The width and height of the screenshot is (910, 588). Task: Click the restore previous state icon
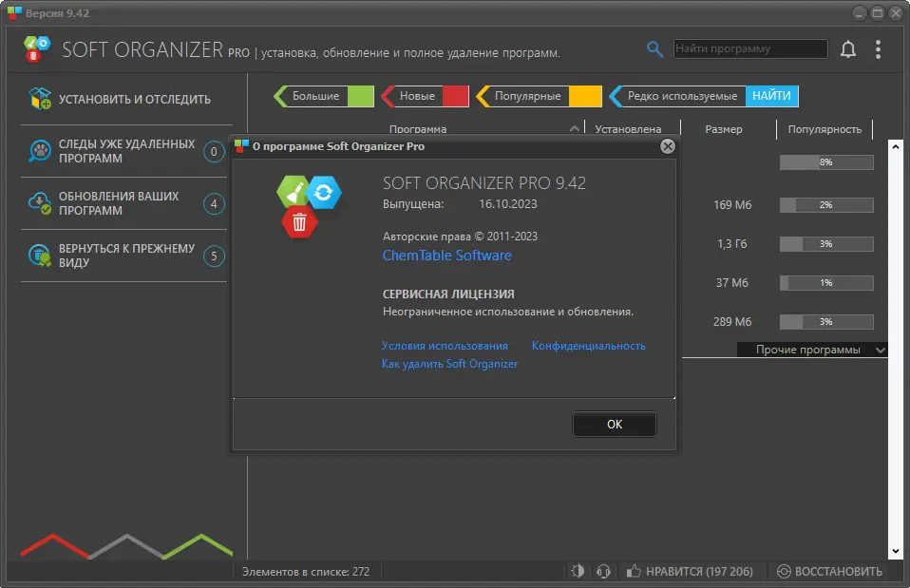click(x=40, y=256)
